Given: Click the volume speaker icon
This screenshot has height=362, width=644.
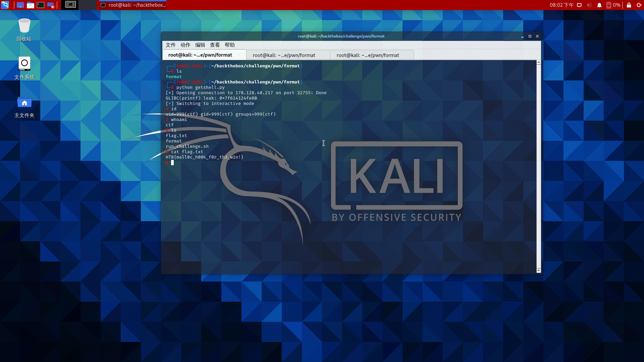Looking at the screenshot, I should point(589,5).
